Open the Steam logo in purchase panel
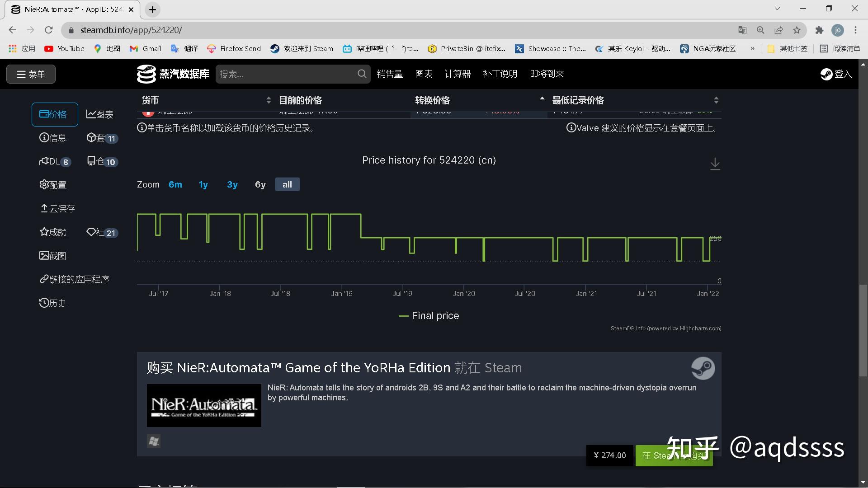868x488 pixels. pos(703,368)
